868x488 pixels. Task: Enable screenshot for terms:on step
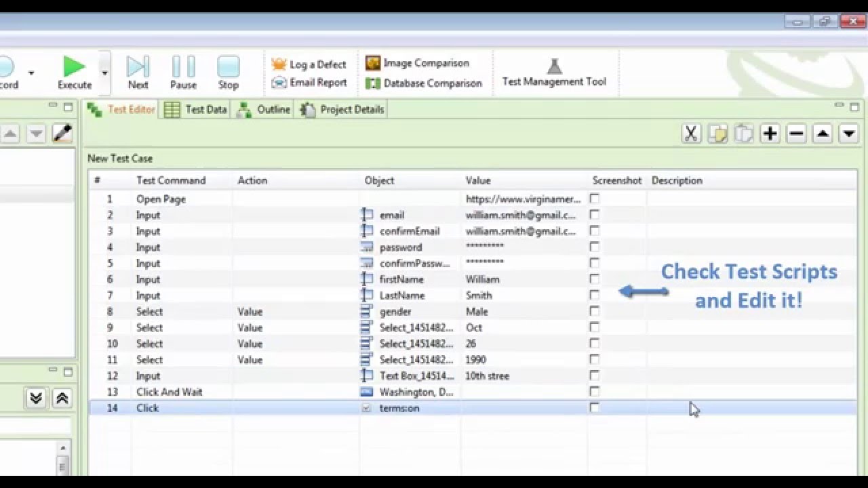pyautogui.click(x=595, y=408)
